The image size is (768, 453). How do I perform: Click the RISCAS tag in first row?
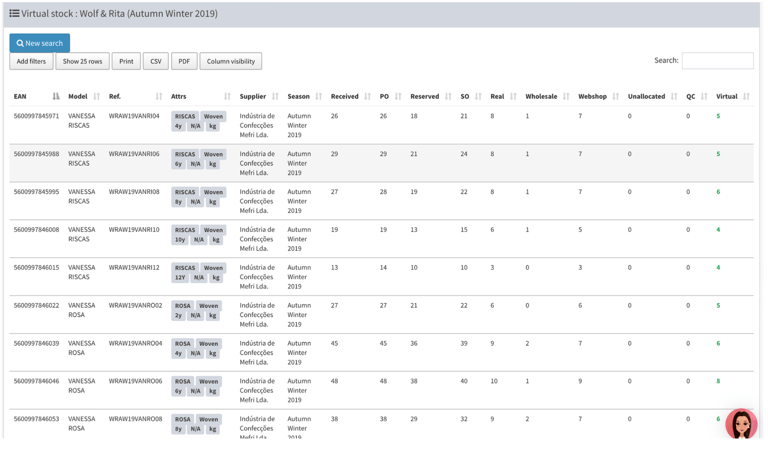(x=185, y=116)
